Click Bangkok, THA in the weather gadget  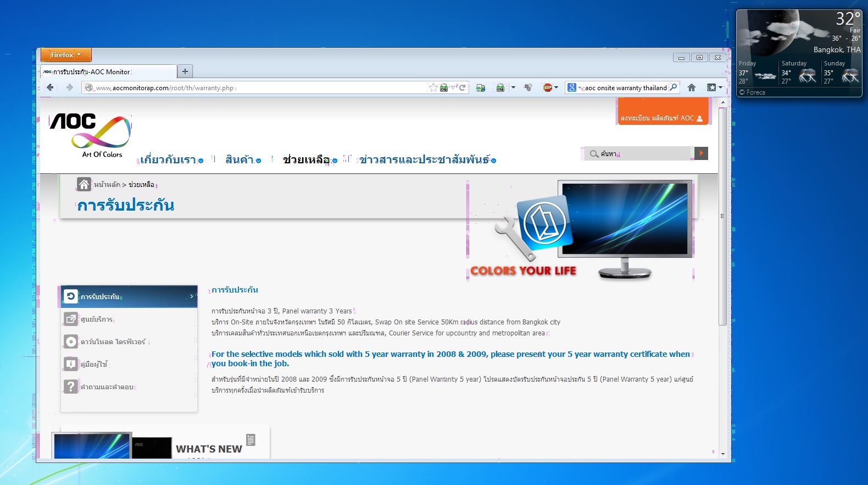click(x=837, y=49)
